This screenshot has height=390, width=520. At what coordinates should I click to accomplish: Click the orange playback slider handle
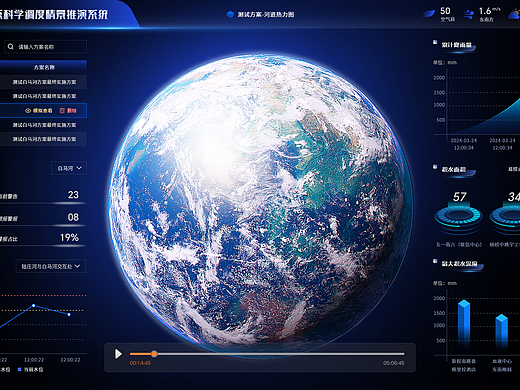tap(154, 354)
